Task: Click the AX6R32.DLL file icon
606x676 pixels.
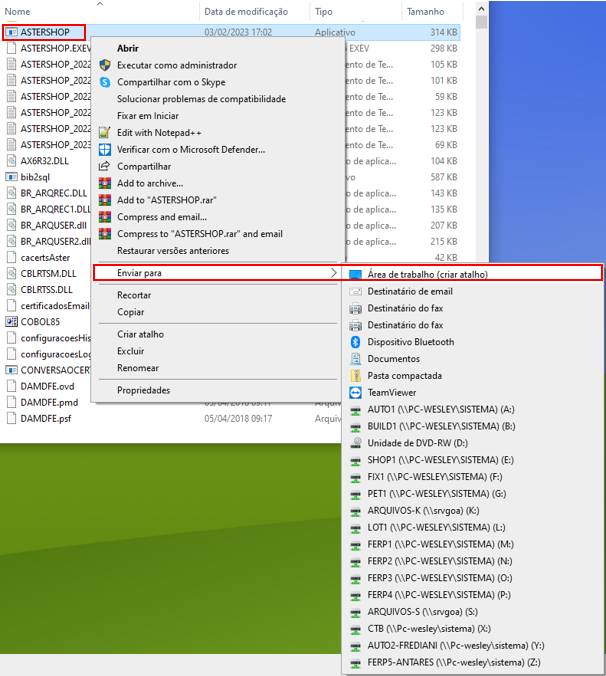Action: [12, 161]
